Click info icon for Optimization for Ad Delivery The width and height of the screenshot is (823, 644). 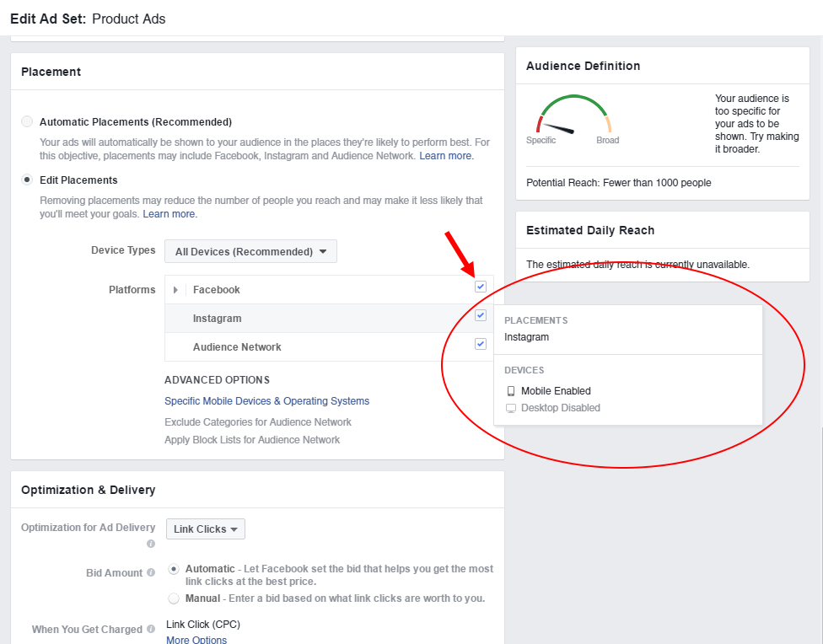point(151,544)
